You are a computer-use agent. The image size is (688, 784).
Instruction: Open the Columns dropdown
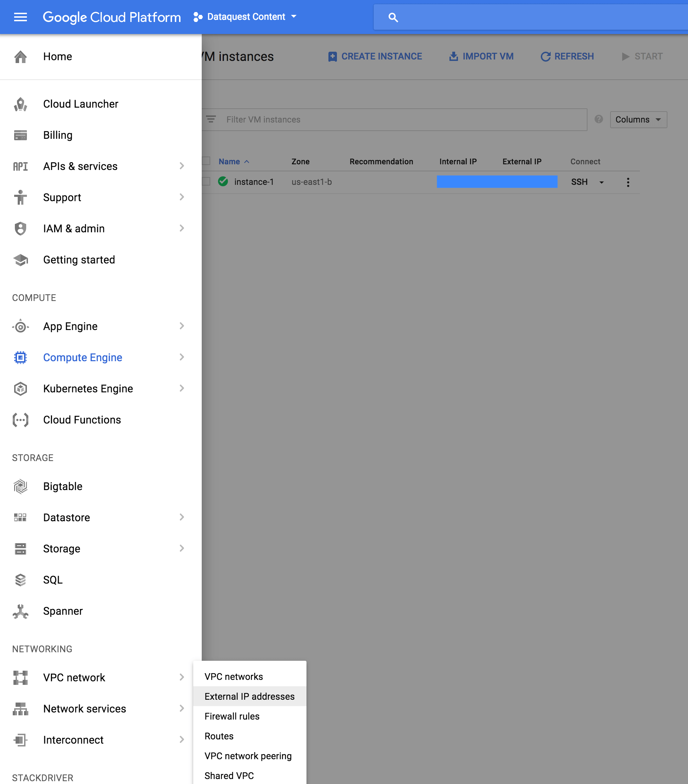[x=638, y=120]
